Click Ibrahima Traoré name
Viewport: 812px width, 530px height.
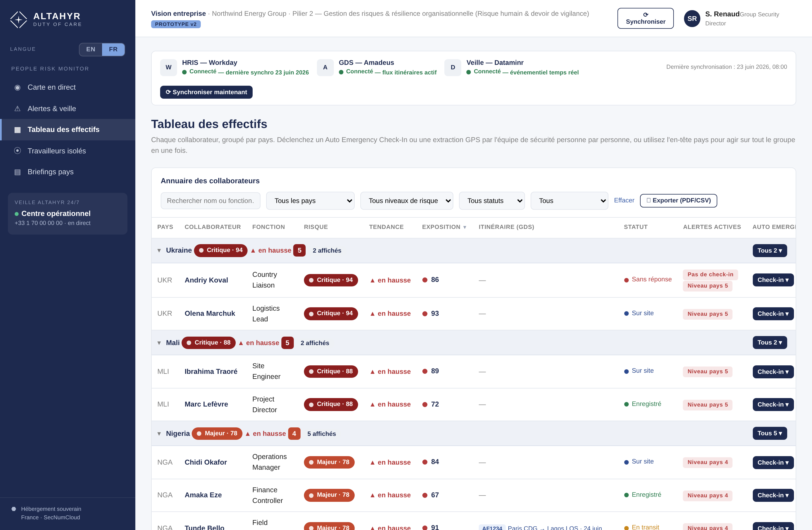click(x=211, y=372)
